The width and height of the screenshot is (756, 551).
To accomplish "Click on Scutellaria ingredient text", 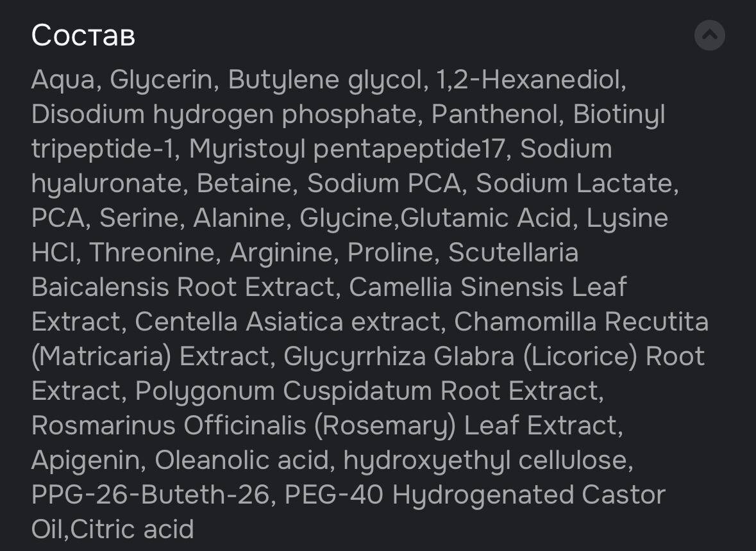I will 513,253.
